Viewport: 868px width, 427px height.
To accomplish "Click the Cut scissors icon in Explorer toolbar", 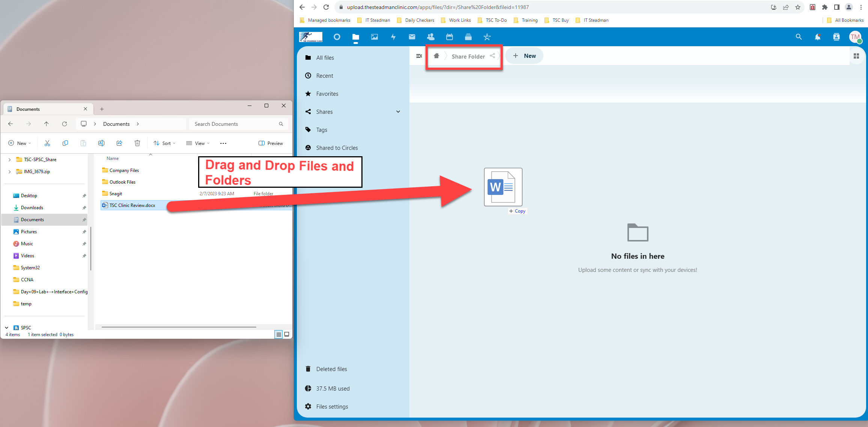I will 47,143.
